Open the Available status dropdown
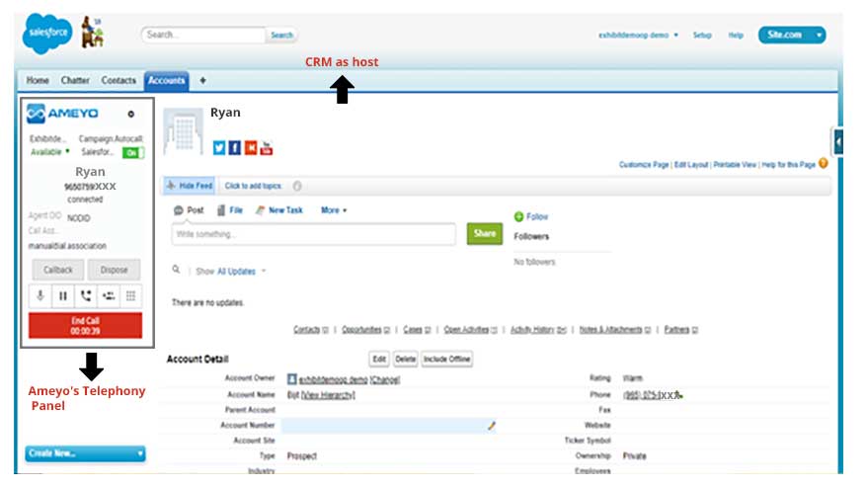This screenshot has height=487, width=868. pyautogui.click(x=49, y=152)
